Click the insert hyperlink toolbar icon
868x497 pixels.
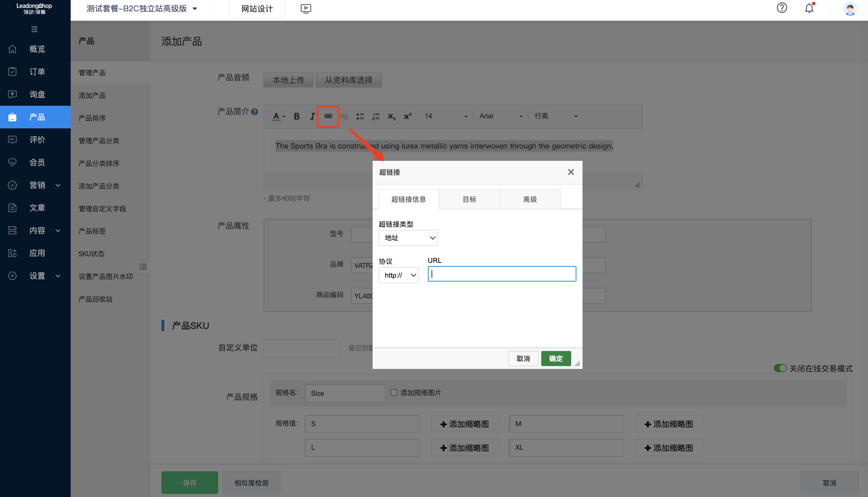pos(328,116)
